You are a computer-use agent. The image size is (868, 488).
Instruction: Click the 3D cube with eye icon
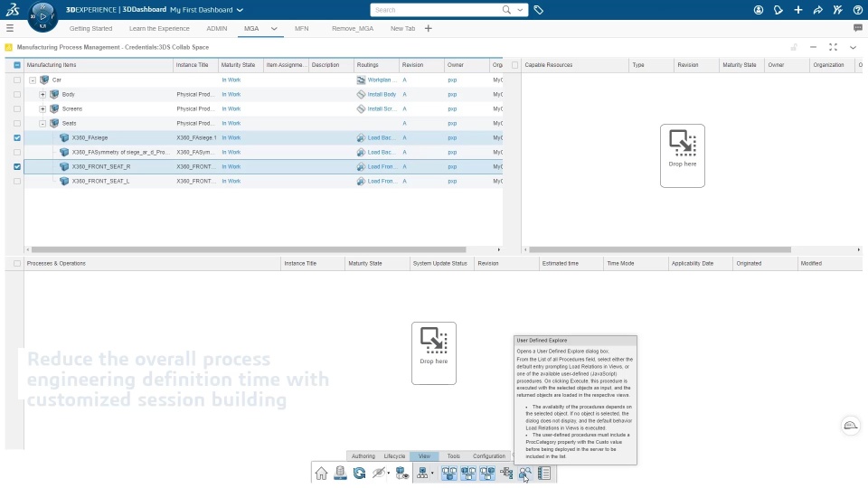(401, 473)
